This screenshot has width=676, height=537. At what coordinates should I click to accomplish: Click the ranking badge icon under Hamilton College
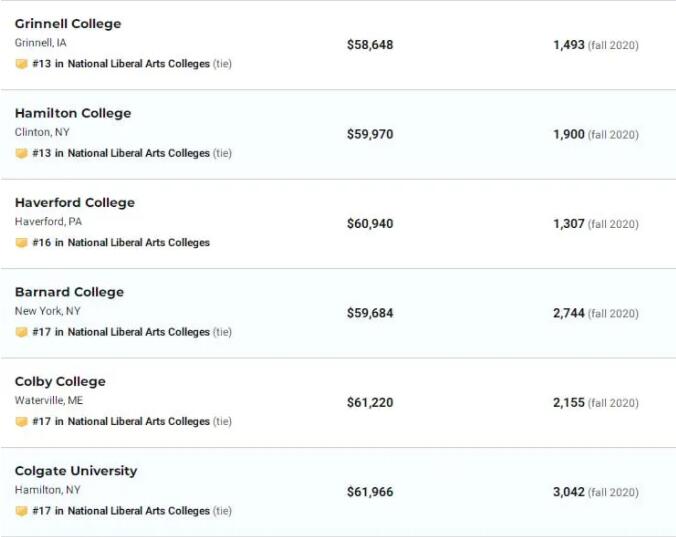click(21, 153)
